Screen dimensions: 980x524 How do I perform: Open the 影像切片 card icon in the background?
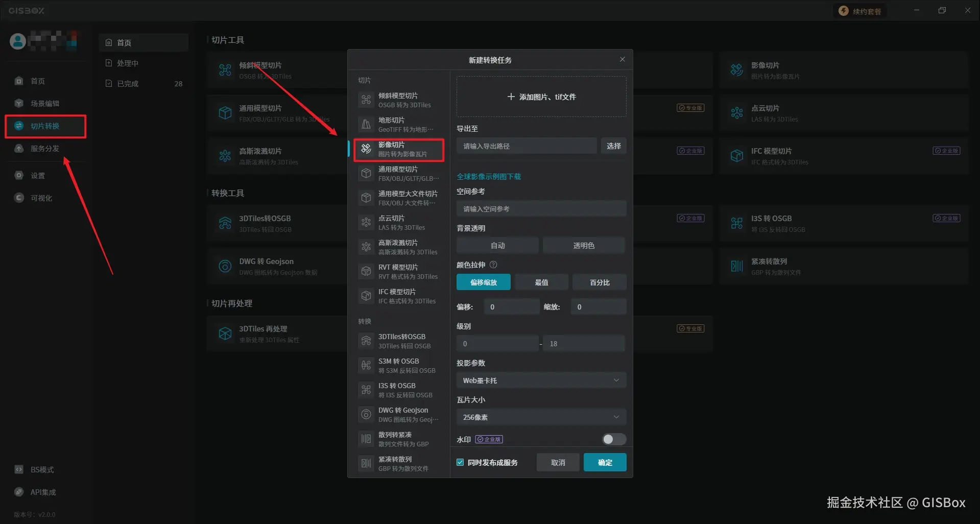tap(736, 70)
